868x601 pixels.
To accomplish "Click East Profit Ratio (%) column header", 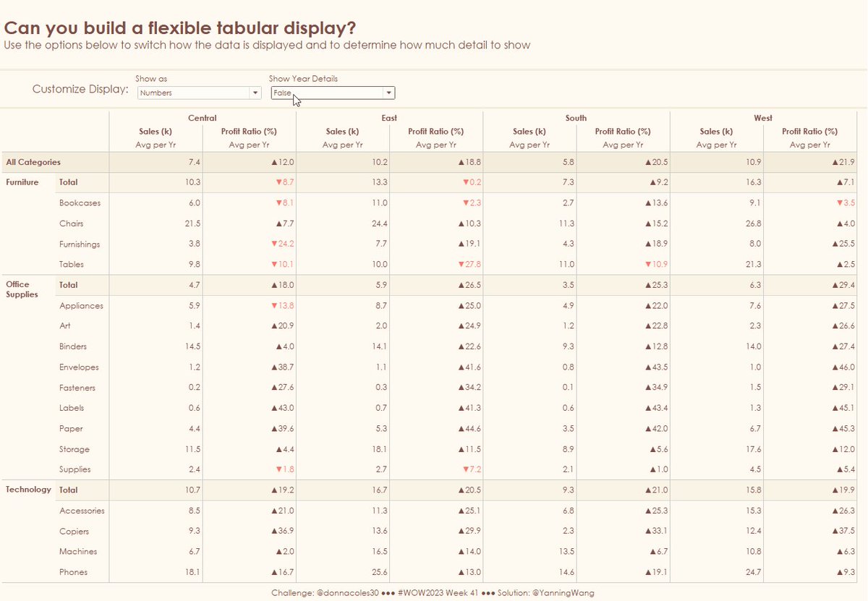I will tap(435, 132).
